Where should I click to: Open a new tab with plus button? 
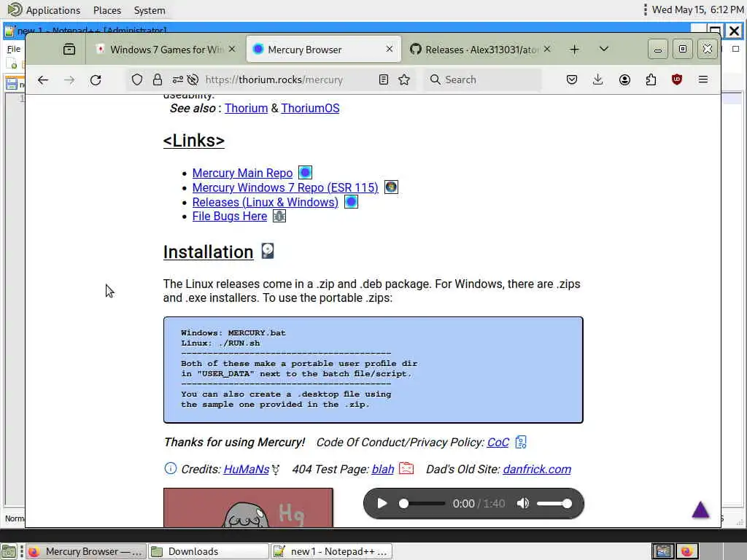574,50
